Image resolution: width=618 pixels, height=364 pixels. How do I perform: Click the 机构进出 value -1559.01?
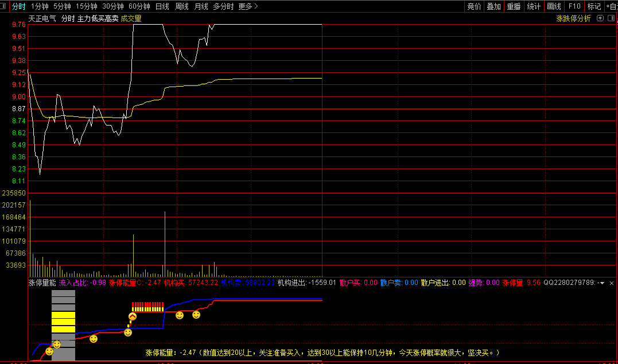[x=322, y=283]
